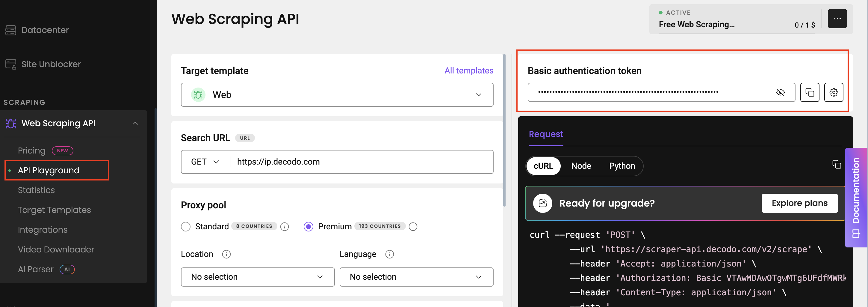Open the Video Downloader page
Viewport: 868px width, 307px height.
coord(56,250)
